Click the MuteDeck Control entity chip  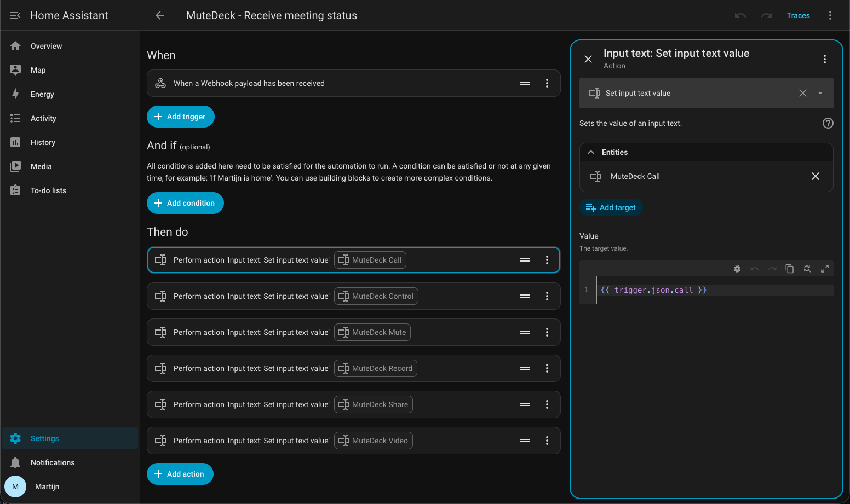click(x=376, y=296)
